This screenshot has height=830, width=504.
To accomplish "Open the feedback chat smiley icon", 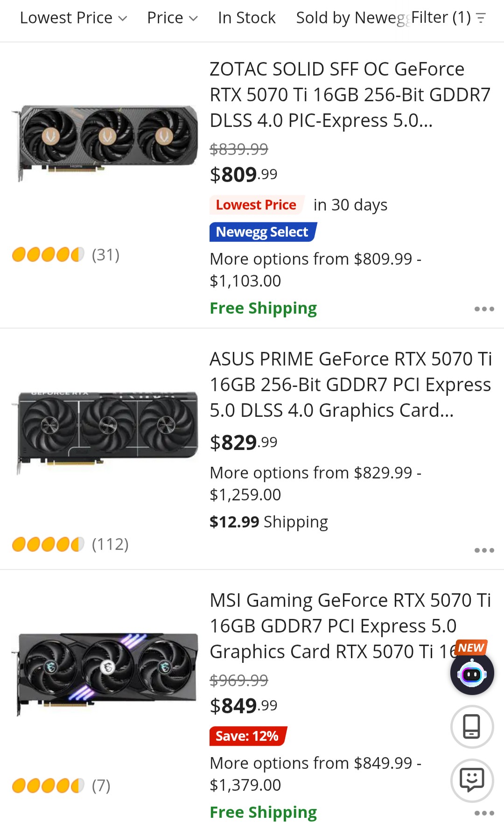I will tap(472, 780).
